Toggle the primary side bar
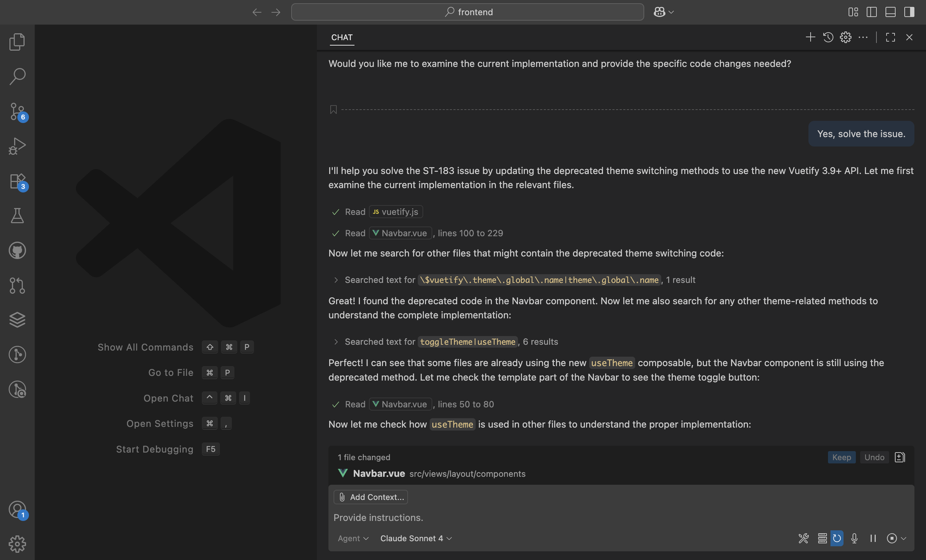This screenshot has height=560, width=926. 872,12
